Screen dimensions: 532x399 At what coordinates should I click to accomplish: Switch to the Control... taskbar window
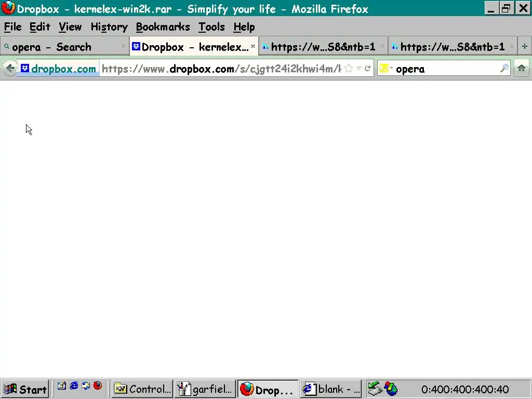(142, 389)
